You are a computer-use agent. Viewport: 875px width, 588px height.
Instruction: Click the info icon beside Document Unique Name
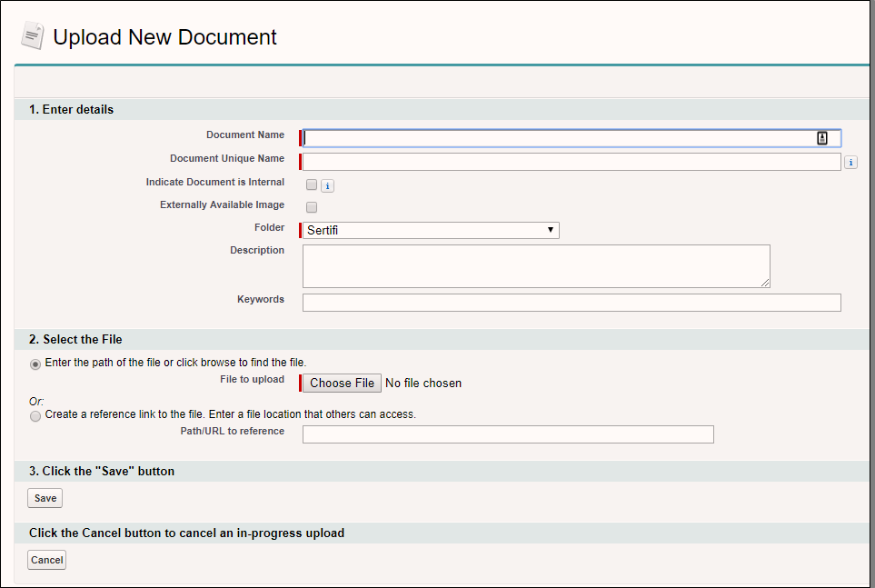(850, 163)
